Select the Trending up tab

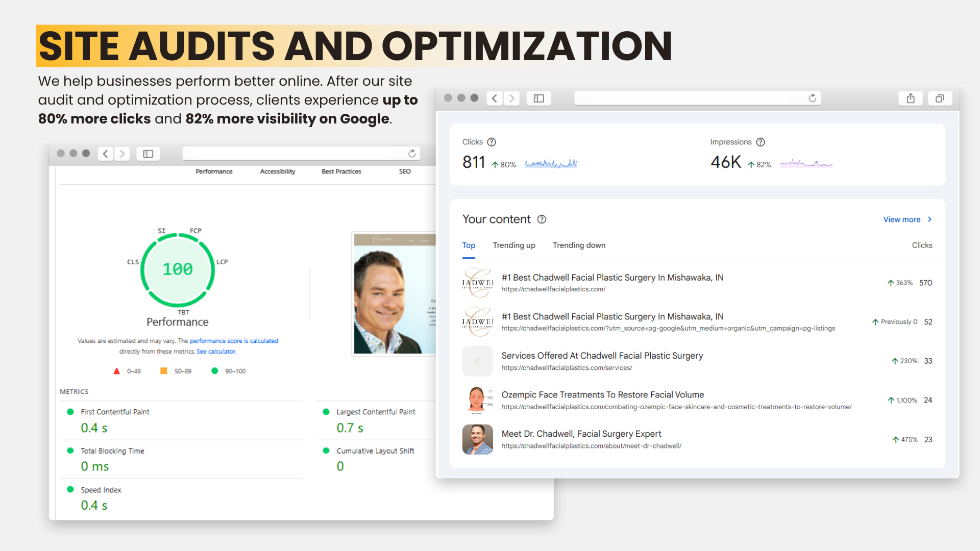pos(514,245)
